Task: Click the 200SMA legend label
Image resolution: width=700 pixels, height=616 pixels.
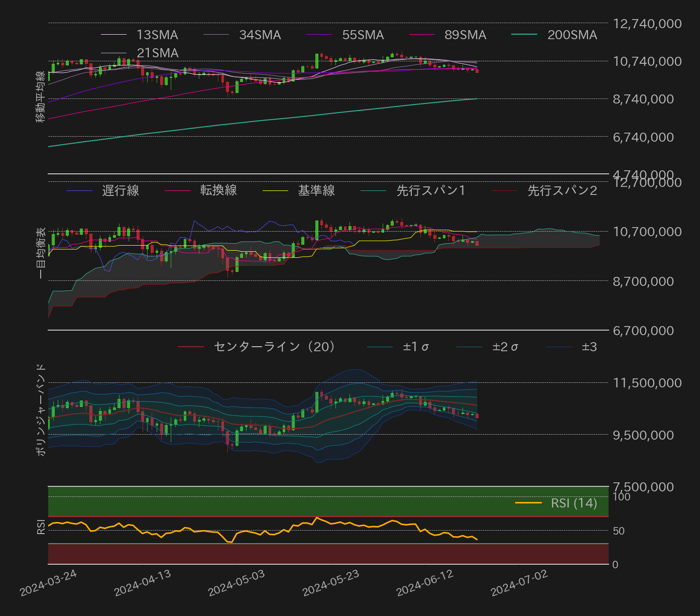Action: coord(572,35)
